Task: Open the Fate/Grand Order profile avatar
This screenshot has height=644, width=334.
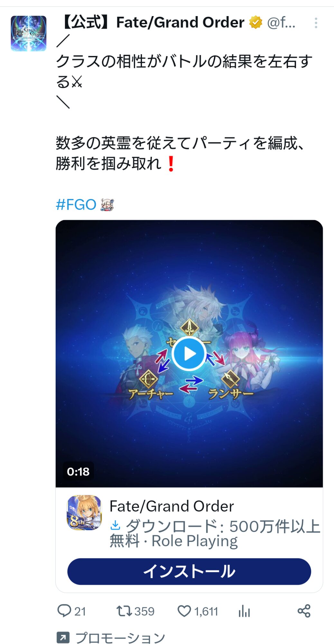Action: point(28,33)
